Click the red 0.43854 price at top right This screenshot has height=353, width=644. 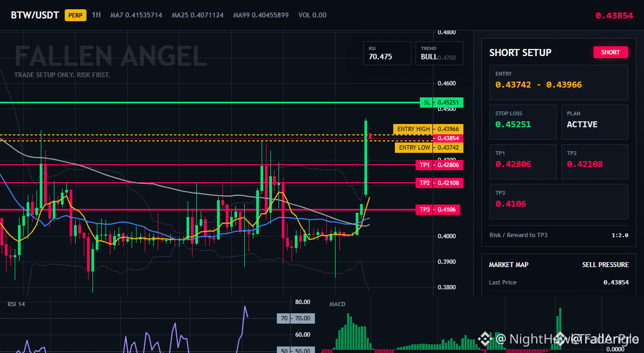614,16
